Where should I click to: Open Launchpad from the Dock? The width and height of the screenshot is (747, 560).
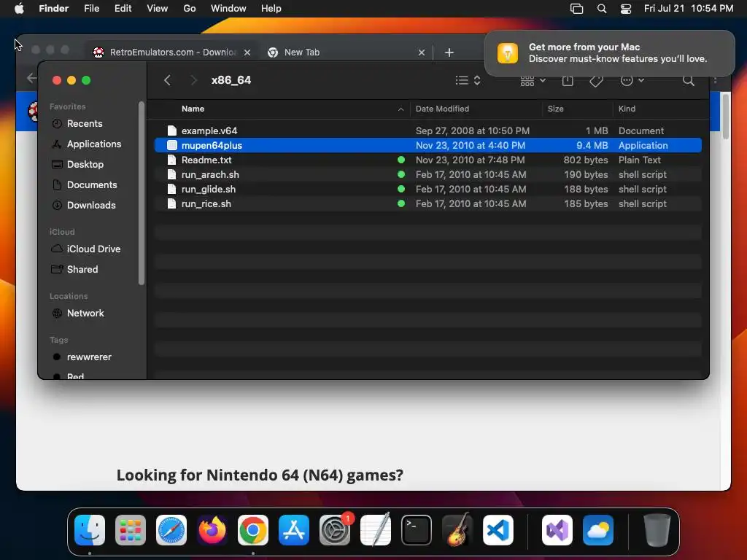[131, 530]
